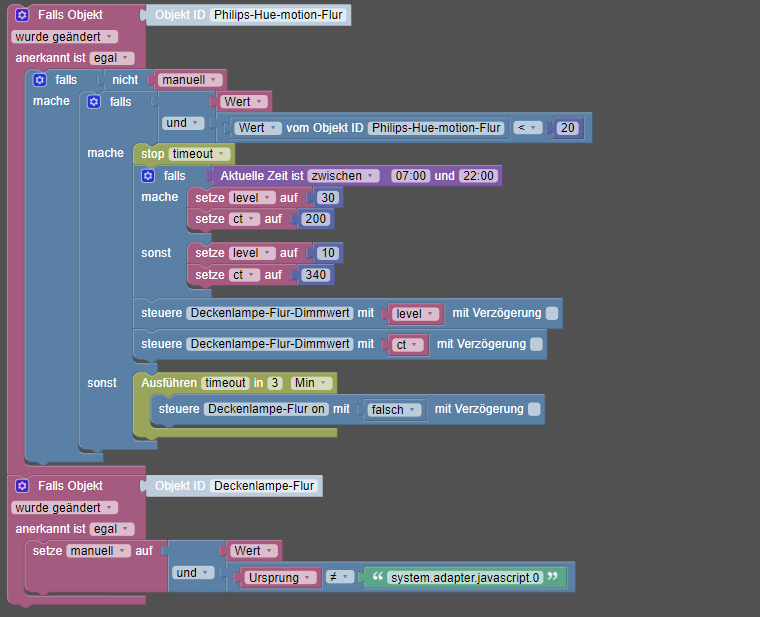Screen dimensions: 760x617
Task: Select 'Philips-Hue-motion-Flur' in 'vom Objekt ID' block
Action: pyautogui.click(x=436, y=128)
